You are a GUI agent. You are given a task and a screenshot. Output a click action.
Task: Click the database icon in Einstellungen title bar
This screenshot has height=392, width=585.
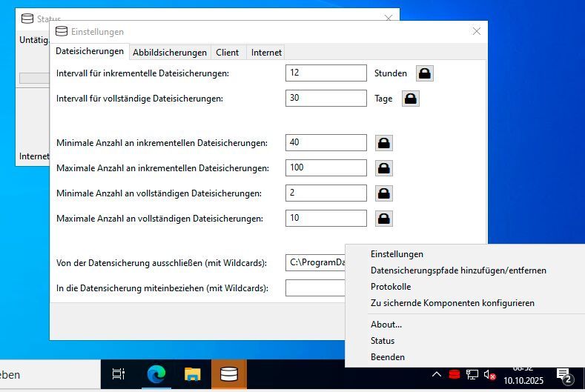point(62,31)
